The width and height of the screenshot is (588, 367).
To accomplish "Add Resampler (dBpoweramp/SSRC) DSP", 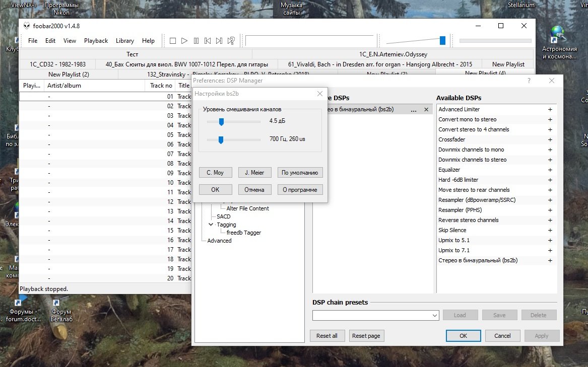I will tap(550, 200).
